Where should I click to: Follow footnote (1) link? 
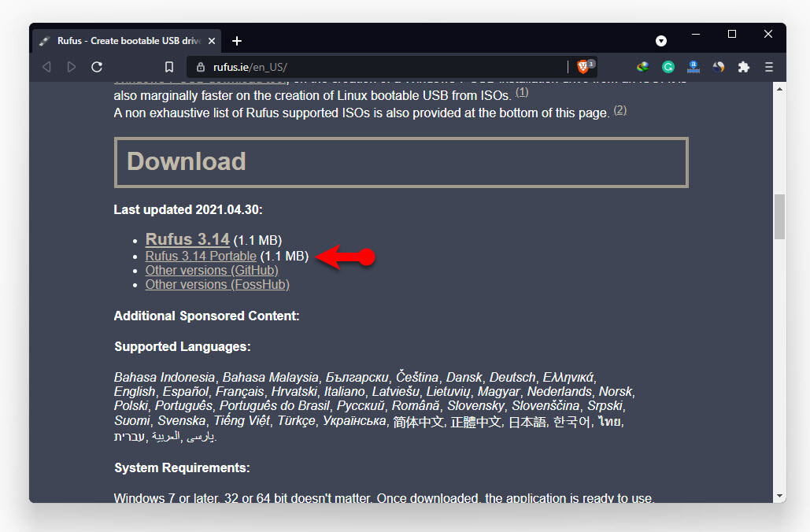pos(522,92)
